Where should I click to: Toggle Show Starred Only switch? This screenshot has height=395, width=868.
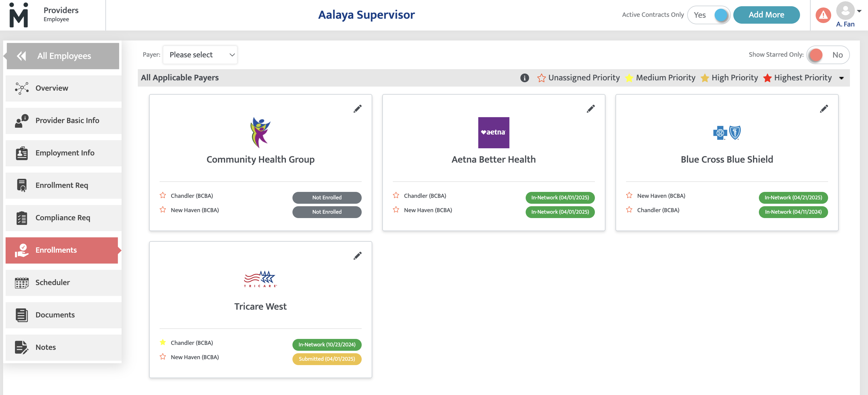(827, 55)
